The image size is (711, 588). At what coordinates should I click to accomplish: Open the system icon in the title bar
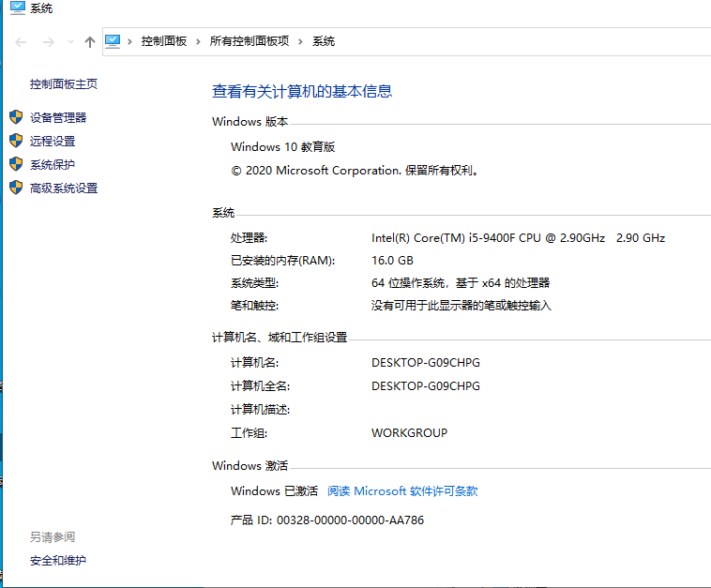[x=17, y=8]
